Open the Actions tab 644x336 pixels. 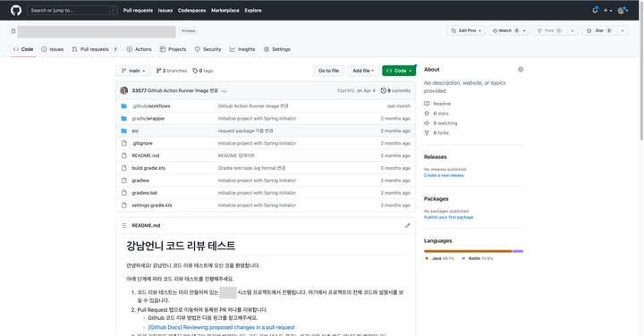[139, 49]
